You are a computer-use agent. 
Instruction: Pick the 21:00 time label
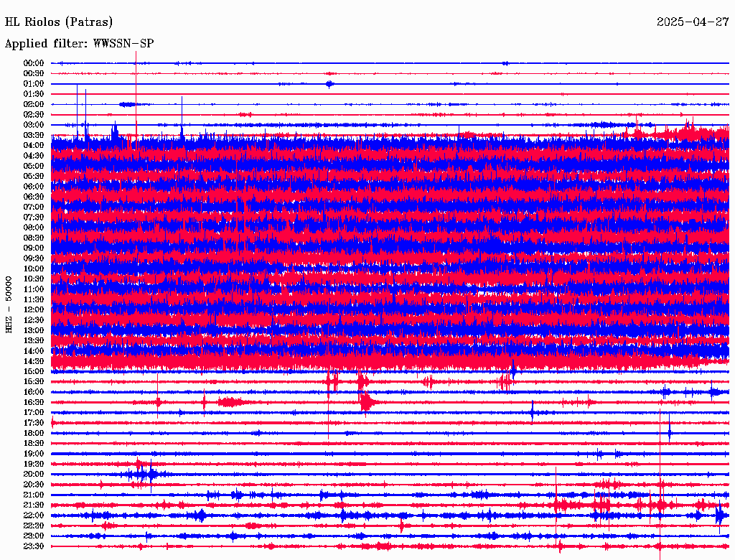tap(34, 495)
